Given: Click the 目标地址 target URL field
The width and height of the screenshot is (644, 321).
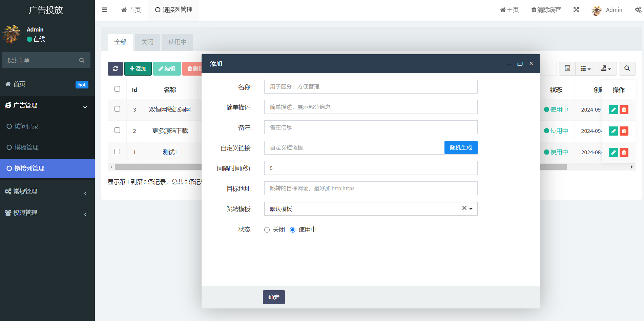Looking at the screenshot, I should (371, 188).
